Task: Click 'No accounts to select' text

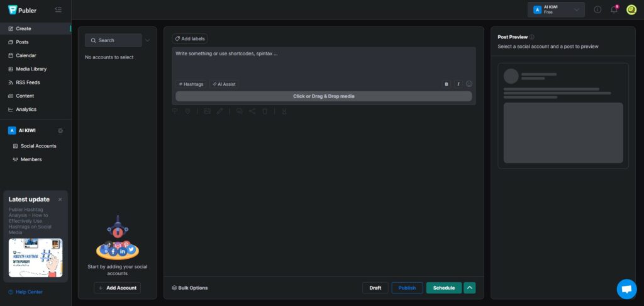Action: click(x=109, y=57)
